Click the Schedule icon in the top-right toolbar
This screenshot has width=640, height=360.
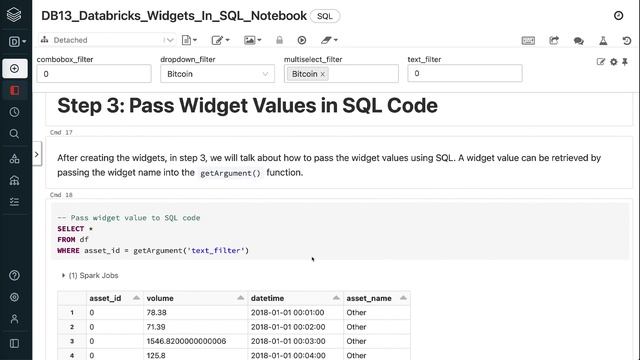(554, 40)
